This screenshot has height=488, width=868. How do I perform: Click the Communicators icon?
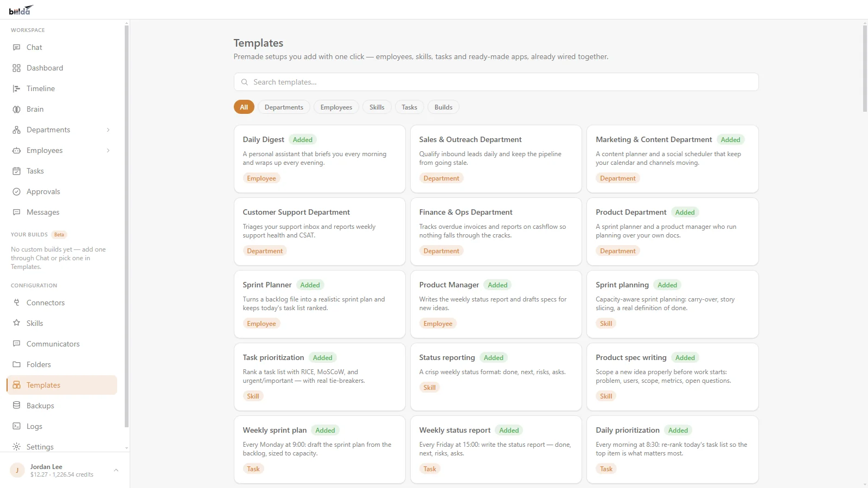[x=16, y=344]
